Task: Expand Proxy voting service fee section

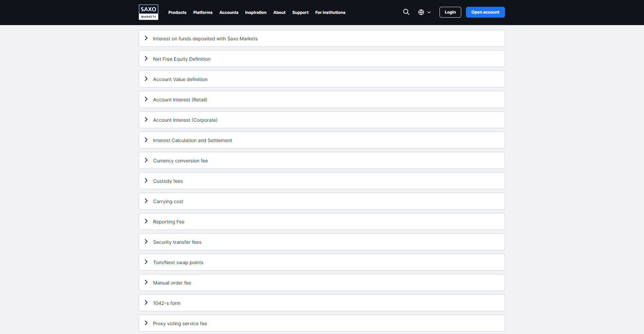Action: (x=321, y=323)
